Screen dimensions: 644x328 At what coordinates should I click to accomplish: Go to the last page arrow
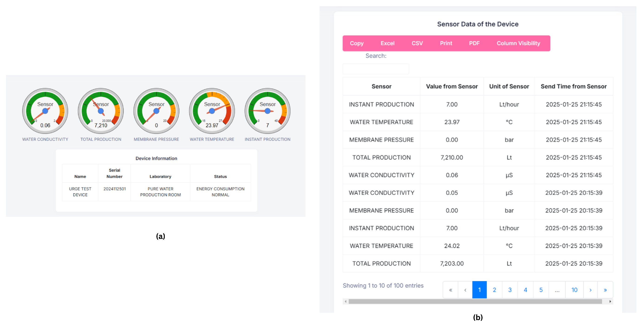[x=605, y=290]
